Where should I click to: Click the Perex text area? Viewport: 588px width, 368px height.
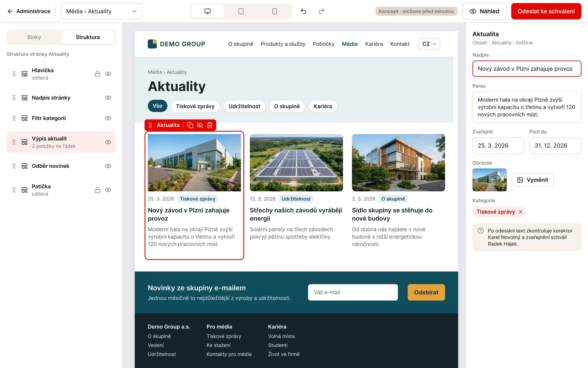pyautogui.click(x=527, y=107)
